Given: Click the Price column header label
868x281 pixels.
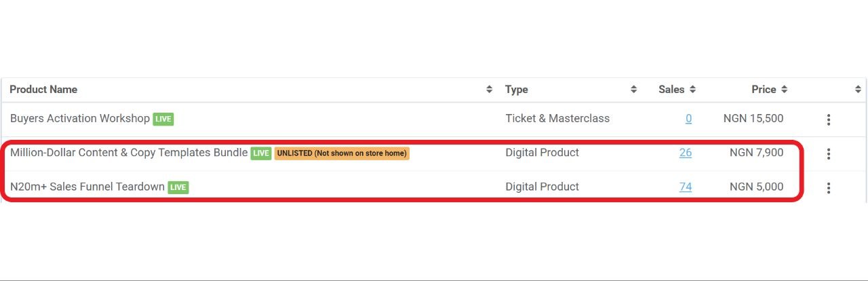Looking at the screenshot, I should 764,90.
